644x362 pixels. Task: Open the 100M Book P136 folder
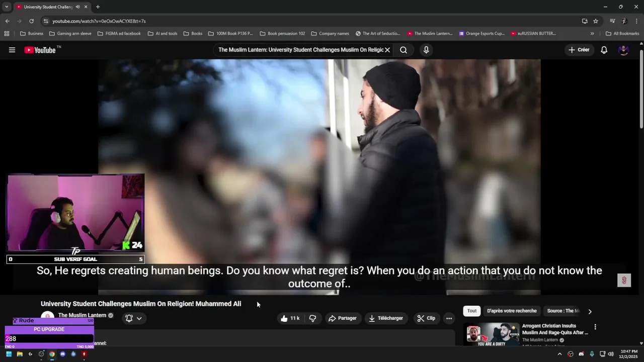(x=230, y=34)
